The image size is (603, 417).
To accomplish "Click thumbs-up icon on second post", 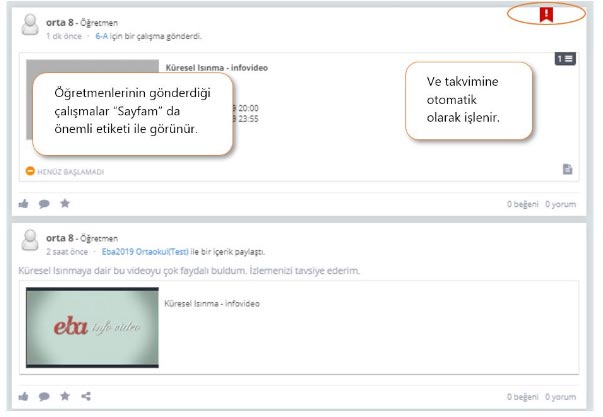I will click(24, 396).
